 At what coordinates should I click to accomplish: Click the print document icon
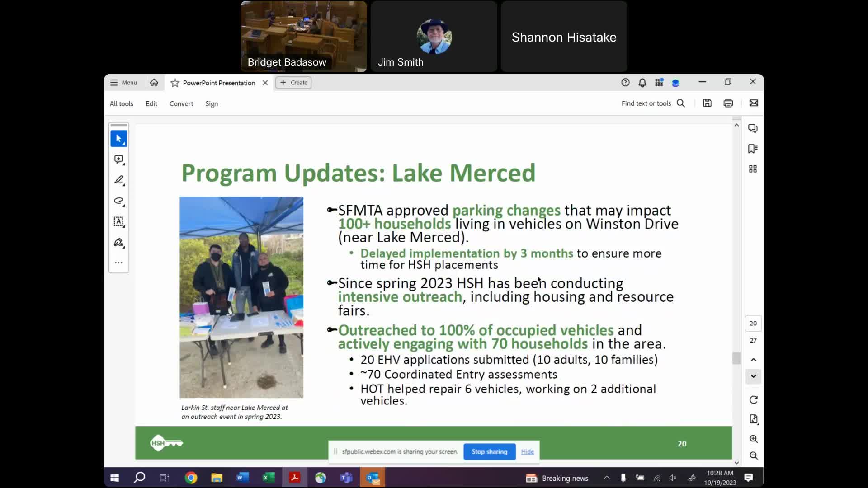(x=728, y=103)
